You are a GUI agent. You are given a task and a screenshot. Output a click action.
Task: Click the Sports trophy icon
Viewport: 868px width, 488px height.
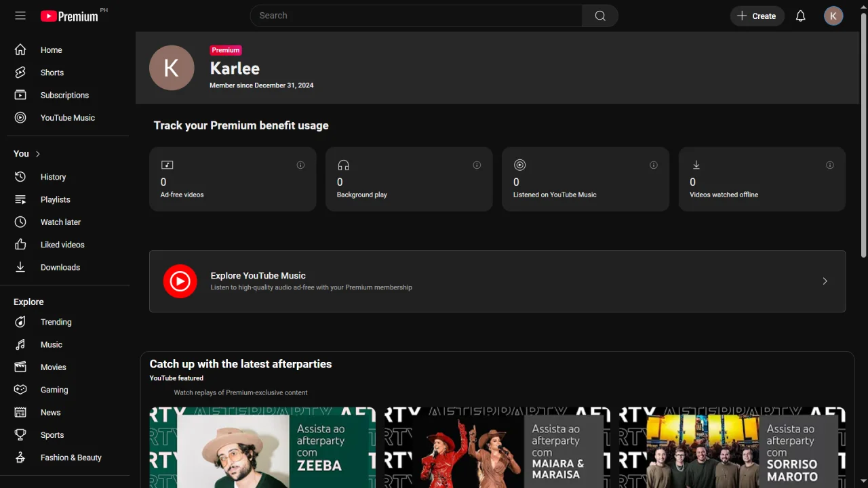click(x=20, y=434)
